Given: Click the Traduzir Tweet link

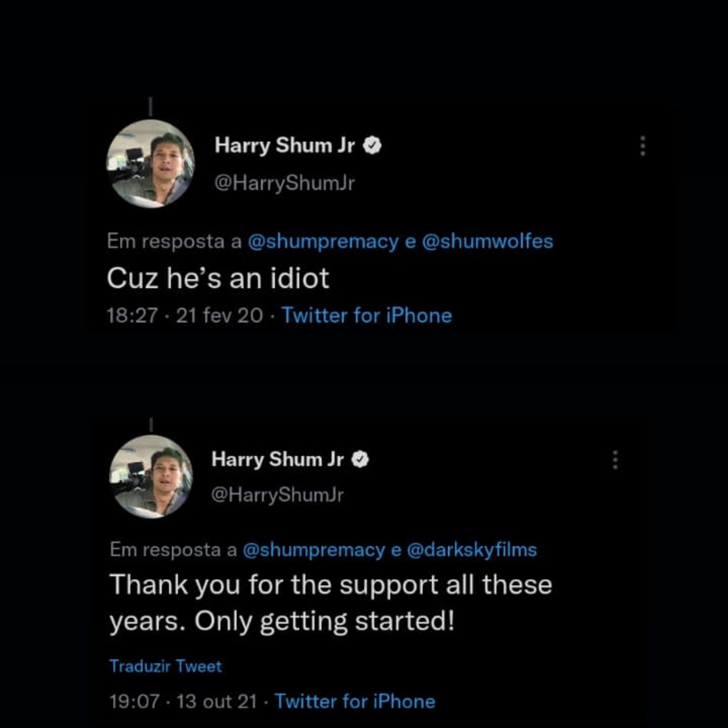Looking at the screenshot, I should (166, 667).
